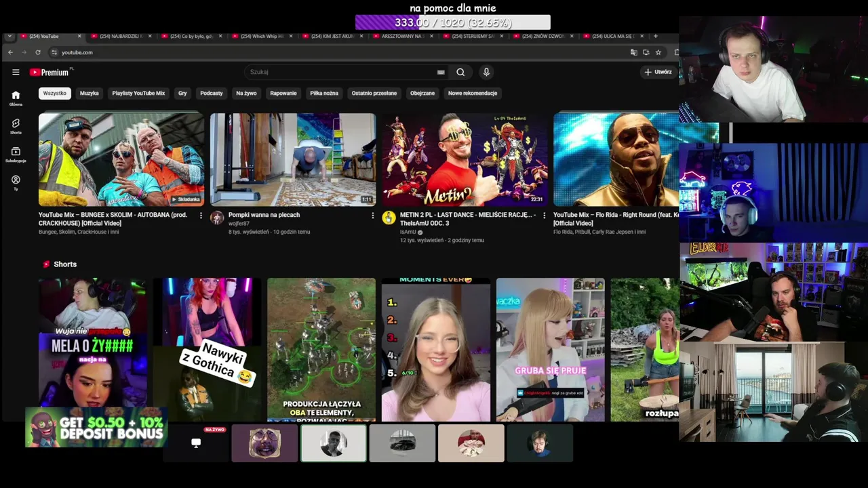Image resolution: width=868 pixels, height=488 pixels.
Task: Switch to the Which Whip browser tab
Action: (x=261, y=36)
